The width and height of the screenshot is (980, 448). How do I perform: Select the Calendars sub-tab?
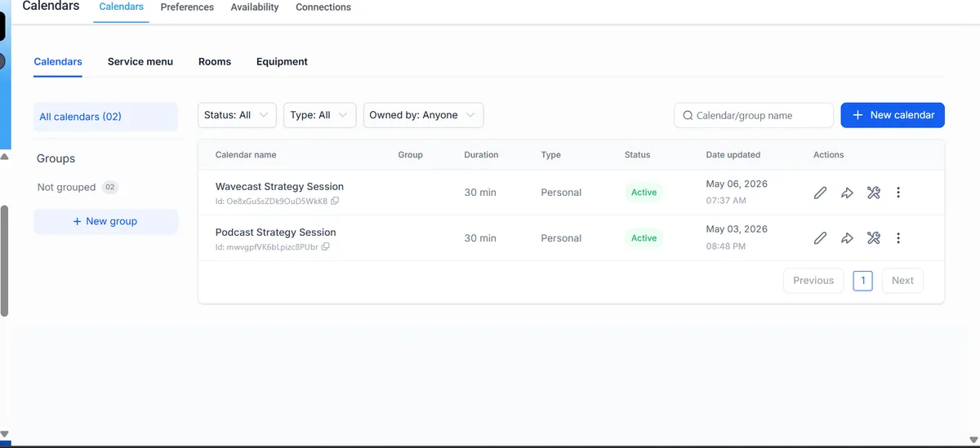[58, 62]
